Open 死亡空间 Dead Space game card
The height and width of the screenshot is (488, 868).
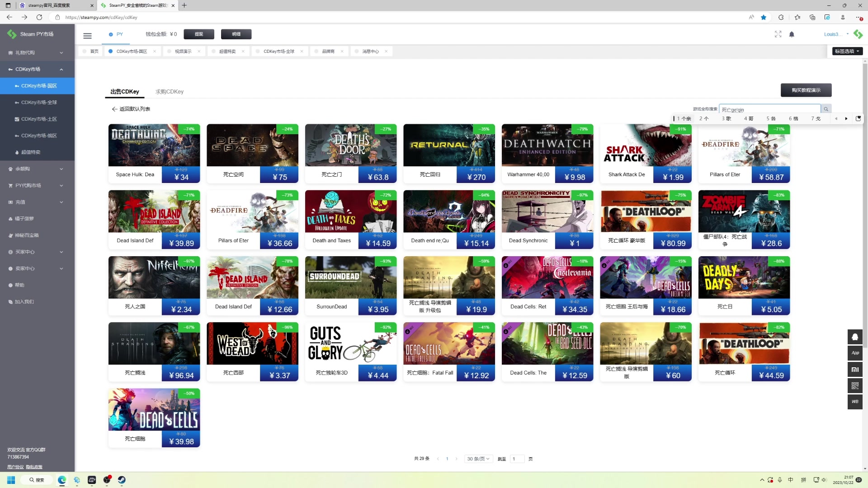(x=252, y=154)
